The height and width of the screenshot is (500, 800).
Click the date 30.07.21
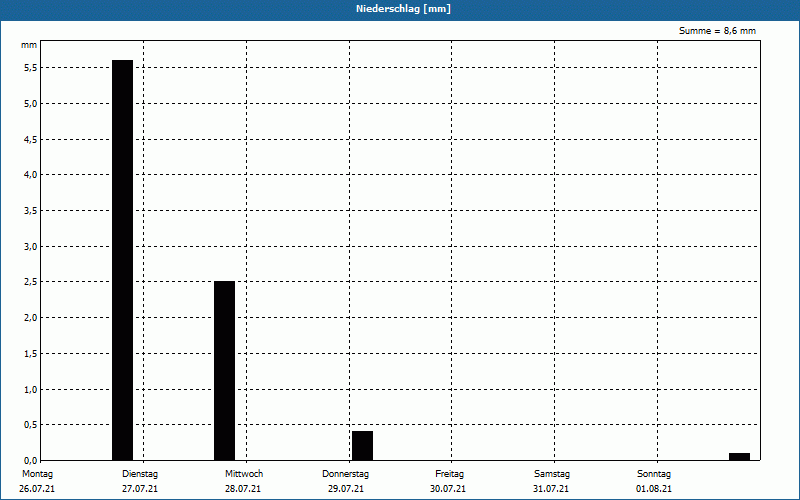point(448,489)
